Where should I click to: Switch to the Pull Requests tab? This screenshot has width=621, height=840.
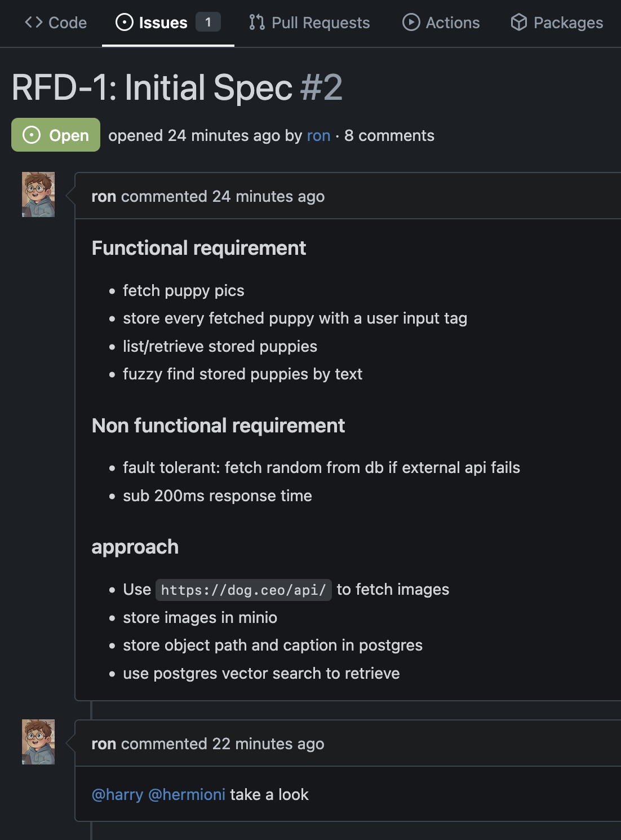click(309, 23)
